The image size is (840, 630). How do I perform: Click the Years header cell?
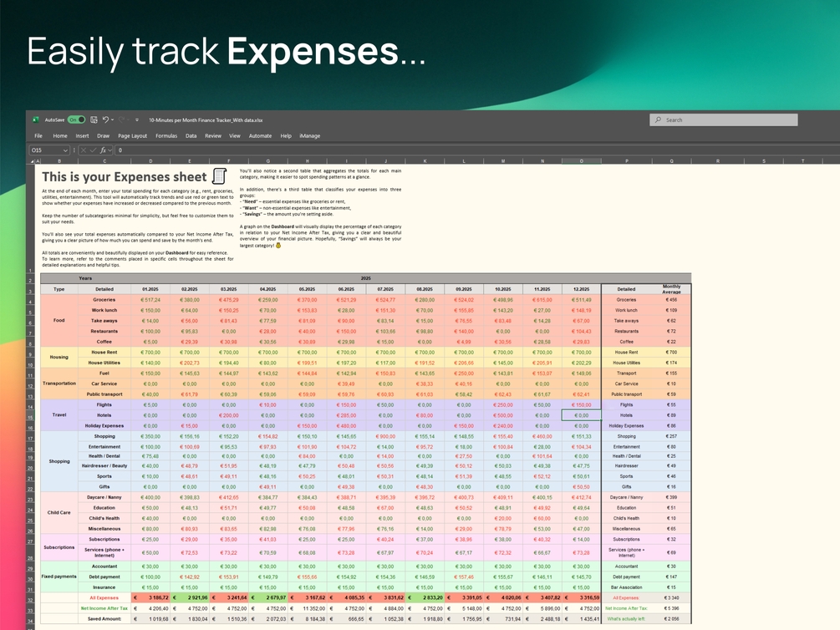(86, 278)
